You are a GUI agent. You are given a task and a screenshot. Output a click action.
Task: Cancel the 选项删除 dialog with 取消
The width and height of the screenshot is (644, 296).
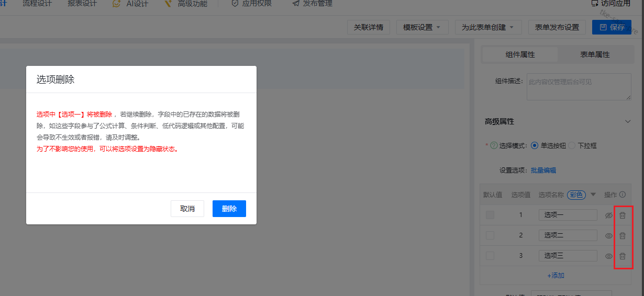[x=187, y=209]
